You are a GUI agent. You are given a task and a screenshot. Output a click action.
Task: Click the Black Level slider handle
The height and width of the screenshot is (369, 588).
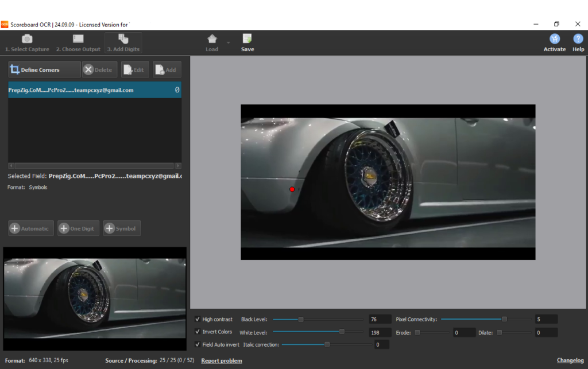[x=301, y=320]
